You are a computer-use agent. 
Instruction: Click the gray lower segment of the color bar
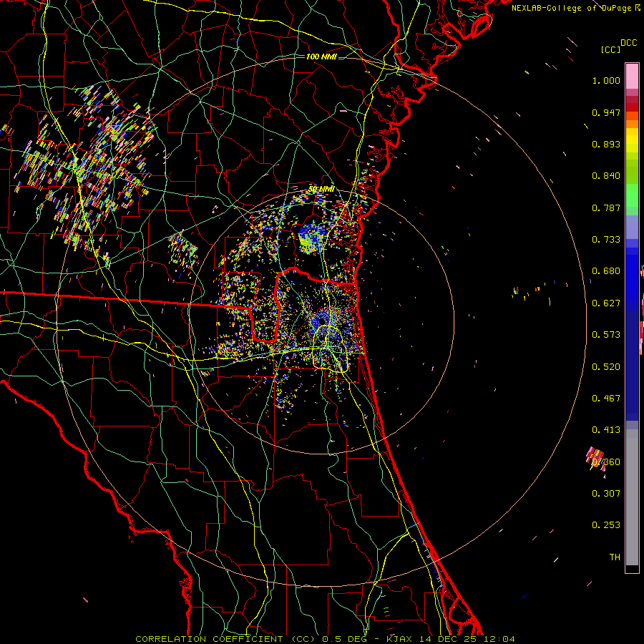point(632,497)
